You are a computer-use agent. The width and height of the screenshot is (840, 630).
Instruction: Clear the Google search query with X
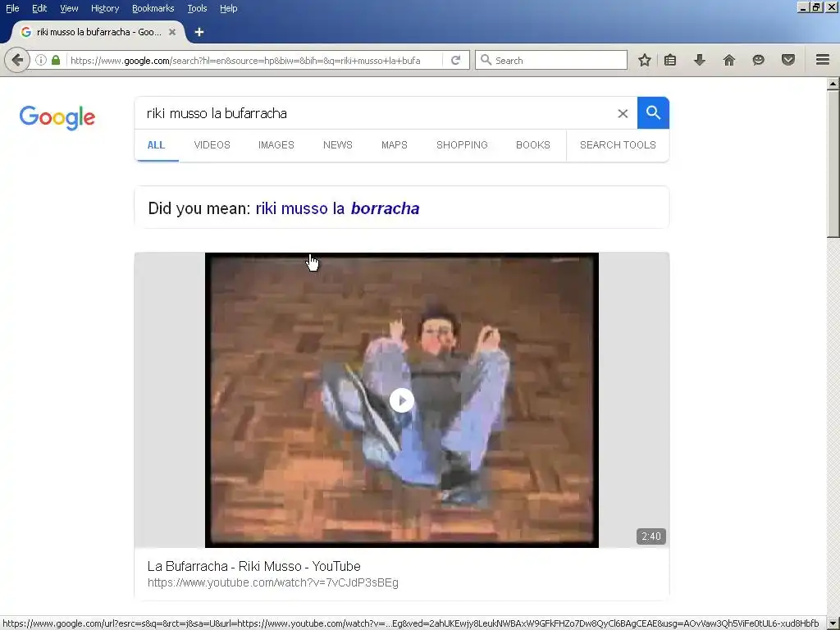click(623, 113)
